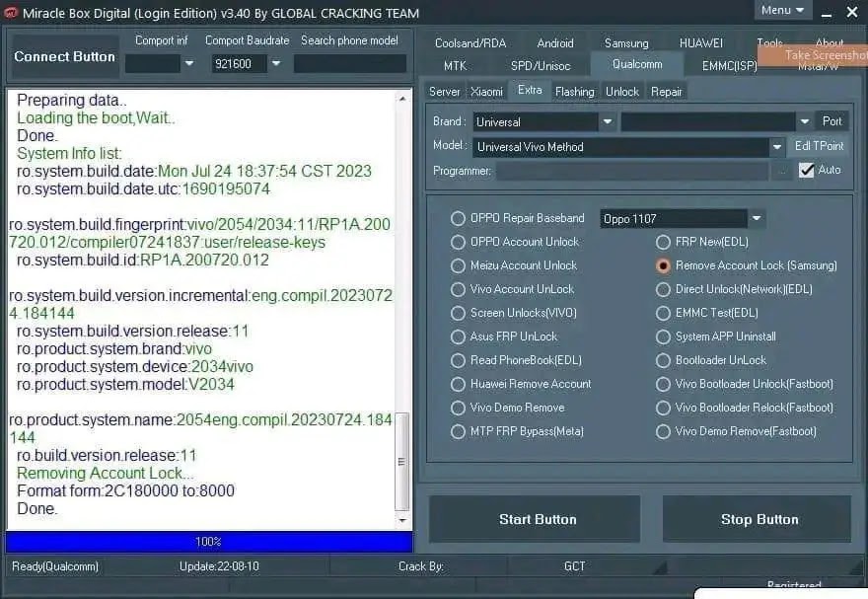868x599 pixels.
Task: Open the Repair sub-tab
Action: [x=667, y=92]
